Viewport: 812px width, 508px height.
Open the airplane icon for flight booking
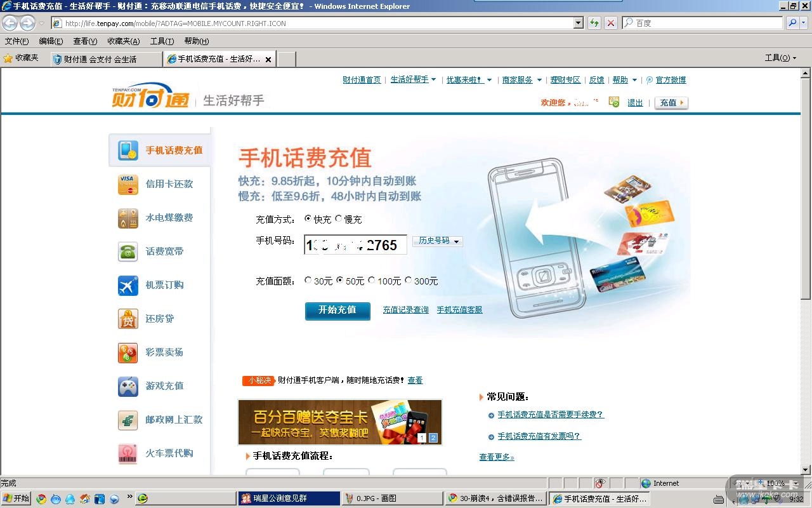128,285
